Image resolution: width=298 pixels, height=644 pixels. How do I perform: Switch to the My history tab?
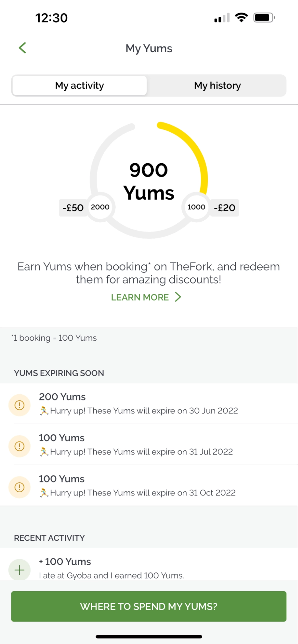click(x=217, y=86)
